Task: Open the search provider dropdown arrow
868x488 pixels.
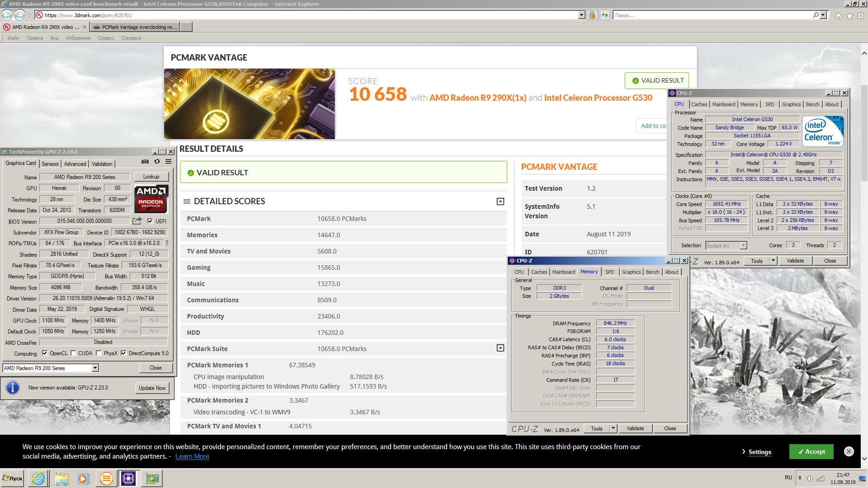Action: coord(823,15)
